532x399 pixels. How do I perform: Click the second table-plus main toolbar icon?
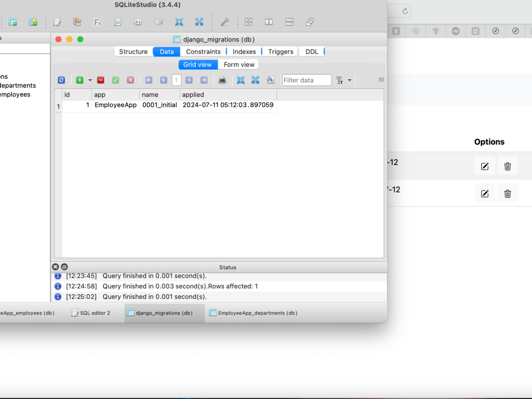pyautogui.click(x=33, y=22)
